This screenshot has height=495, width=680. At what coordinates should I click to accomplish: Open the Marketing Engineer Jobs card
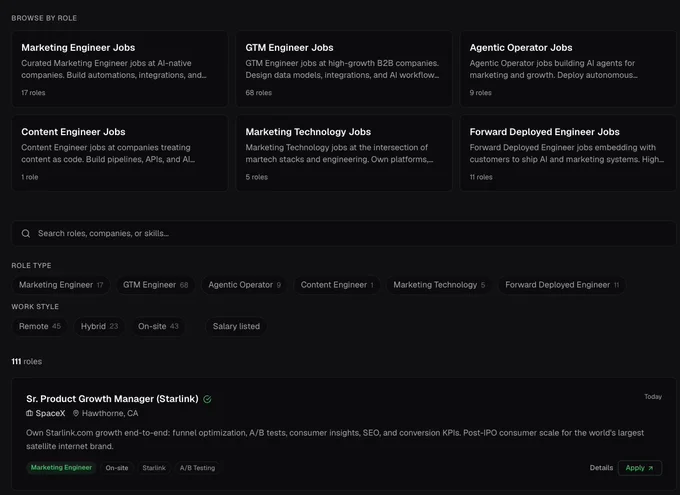click(x=120, y=69)
